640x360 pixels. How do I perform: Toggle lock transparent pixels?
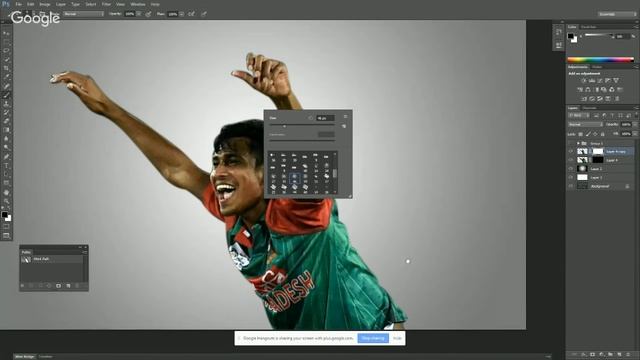[x=581, y=134]
